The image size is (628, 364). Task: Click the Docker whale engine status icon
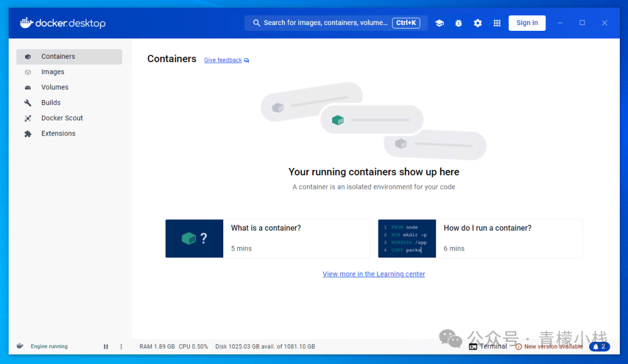(x=20, y=346)
